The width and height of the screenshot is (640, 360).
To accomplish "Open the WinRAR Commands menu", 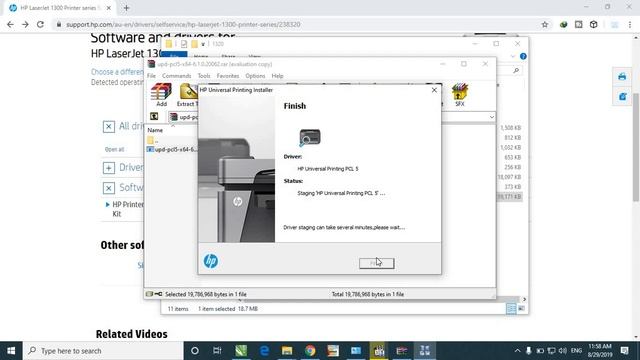I will (176, 76).
